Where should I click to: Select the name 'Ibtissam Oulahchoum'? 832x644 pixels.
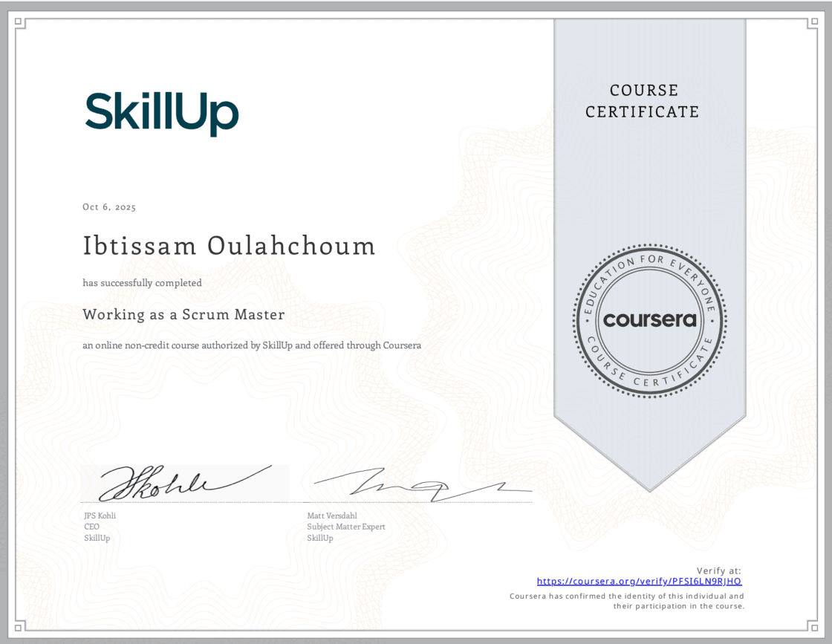230,246
